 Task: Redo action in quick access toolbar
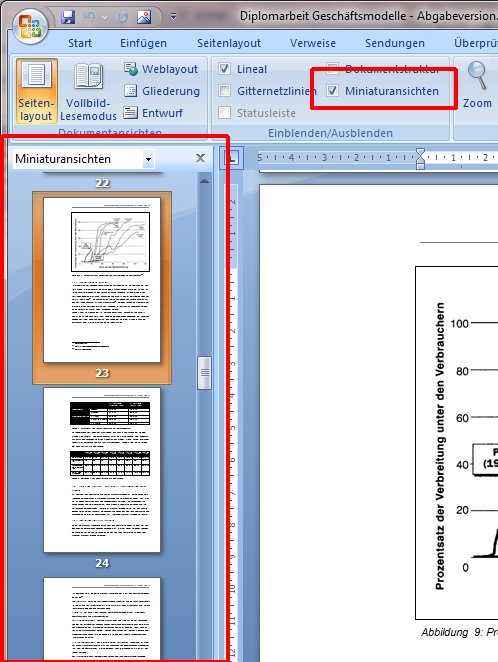123,17
